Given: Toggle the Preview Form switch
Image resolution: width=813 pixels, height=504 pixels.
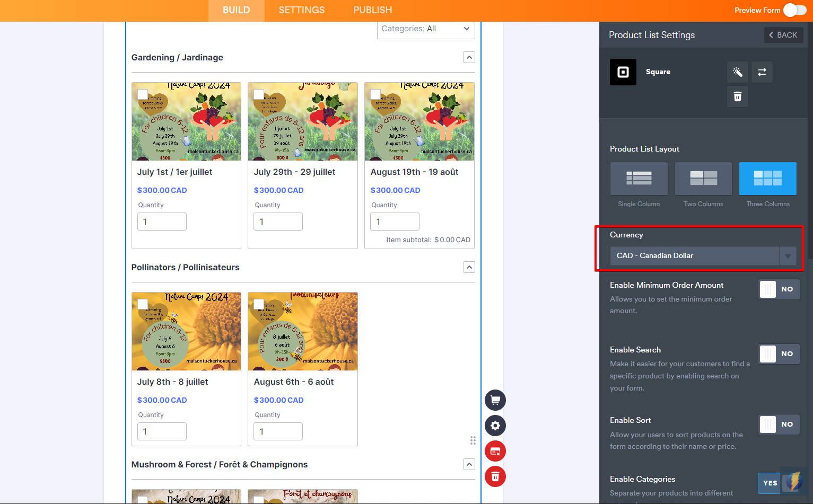Looking at the screenshot, I should click(795, 10).
